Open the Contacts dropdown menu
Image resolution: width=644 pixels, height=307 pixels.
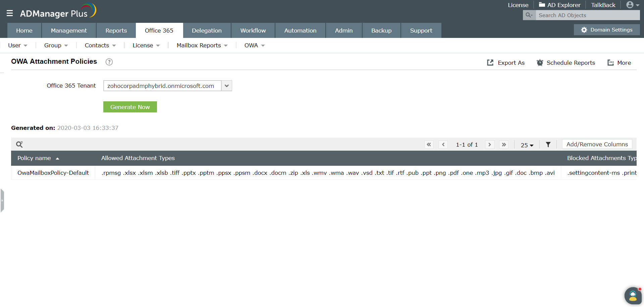[x=100, y=45]
